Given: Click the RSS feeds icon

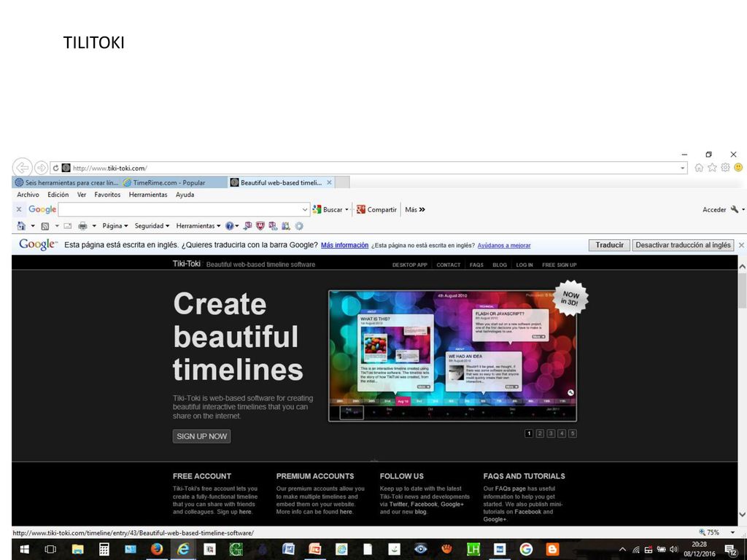Looking at the screenshot, I should point(45,226).
